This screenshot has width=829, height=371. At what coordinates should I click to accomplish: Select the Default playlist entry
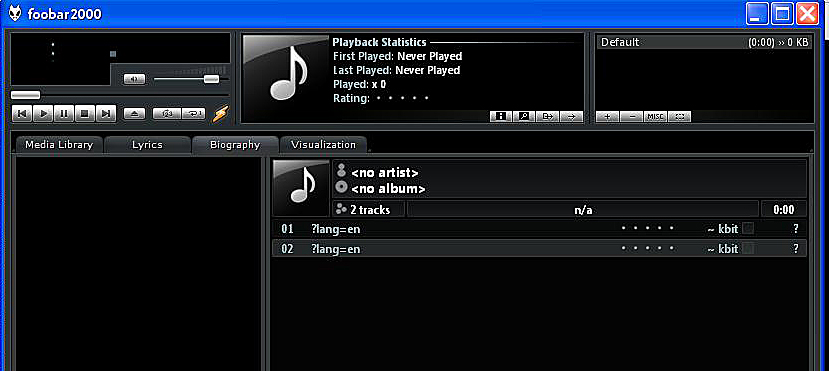coord(705,42)
